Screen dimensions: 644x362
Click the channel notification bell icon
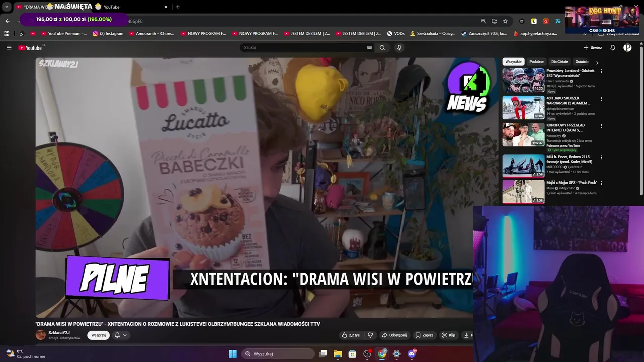coord(117,335)
